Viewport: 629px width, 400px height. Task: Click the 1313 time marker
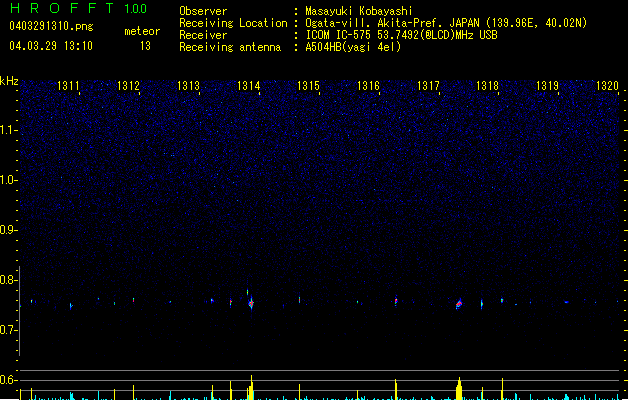[188, 86]
